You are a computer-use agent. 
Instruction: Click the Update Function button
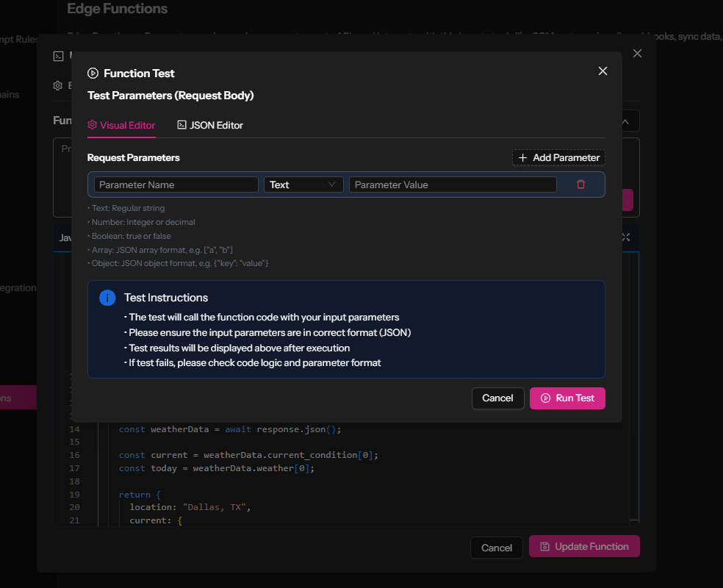(584, 546)
